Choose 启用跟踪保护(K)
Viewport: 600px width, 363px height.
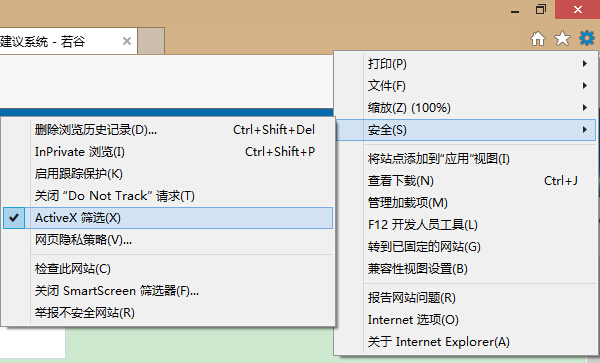pos(168,174)
